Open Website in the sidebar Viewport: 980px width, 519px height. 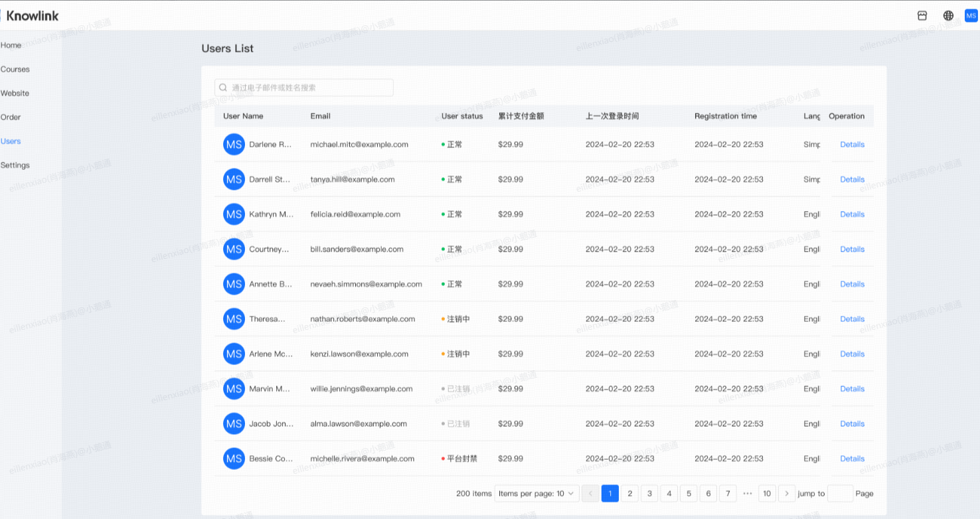click(x=15, y=93)
